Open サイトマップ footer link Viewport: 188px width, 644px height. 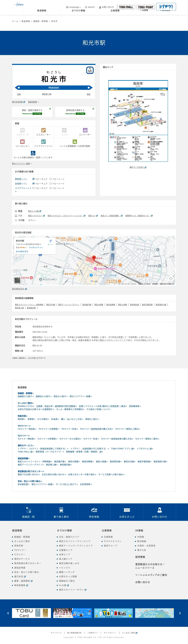(56, 633)
